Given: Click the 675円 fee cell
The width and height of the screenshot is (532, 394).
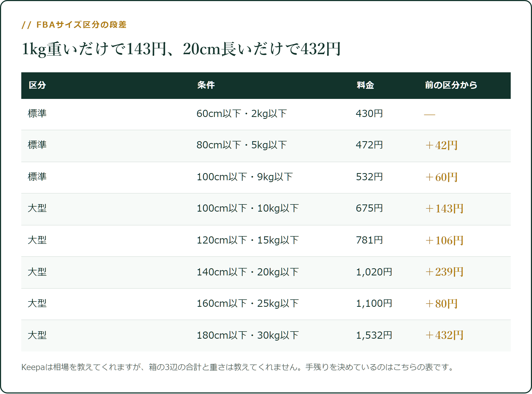Looking at the screenshot, I should click(x=369, y=208).
